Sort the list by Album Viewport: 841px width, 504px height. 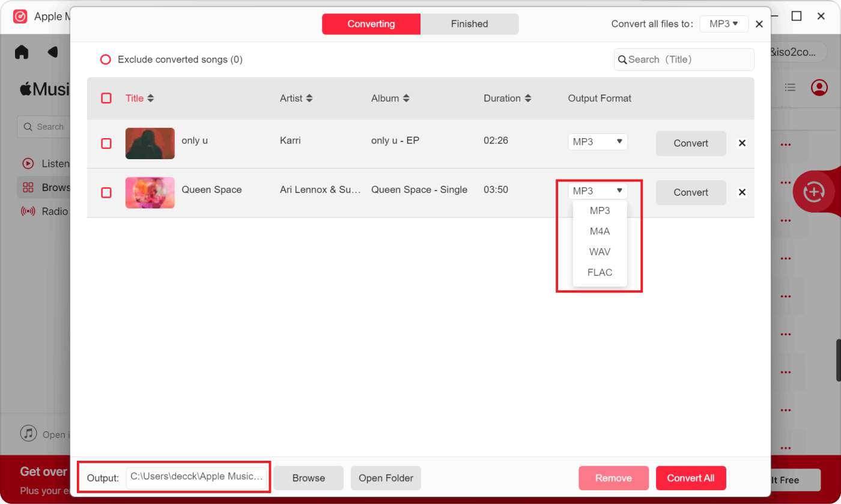tap(390, 98)
